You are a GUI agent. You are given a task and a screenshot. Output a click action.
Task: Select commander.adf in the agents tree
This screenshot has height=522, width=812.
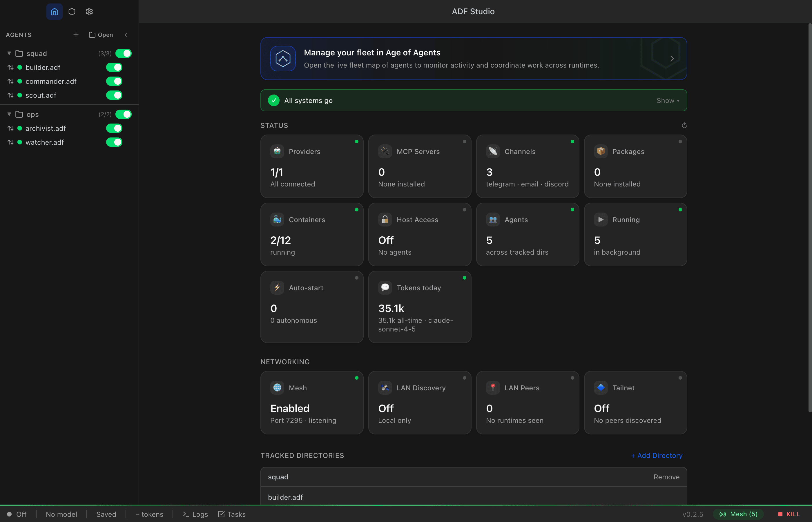point(51,81)
